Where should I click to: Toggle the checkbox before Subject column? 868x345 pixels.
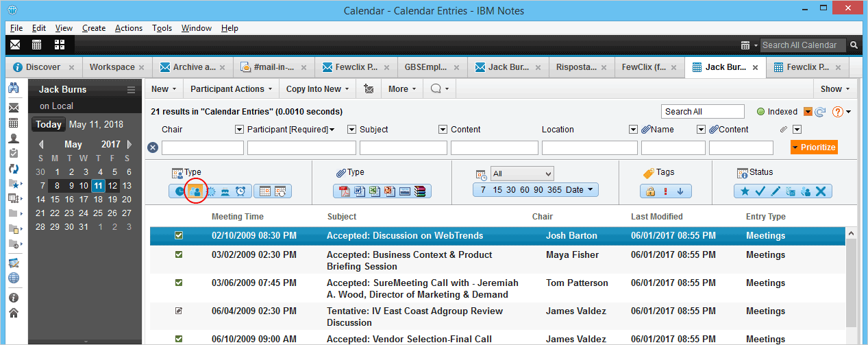coord(351,130)
